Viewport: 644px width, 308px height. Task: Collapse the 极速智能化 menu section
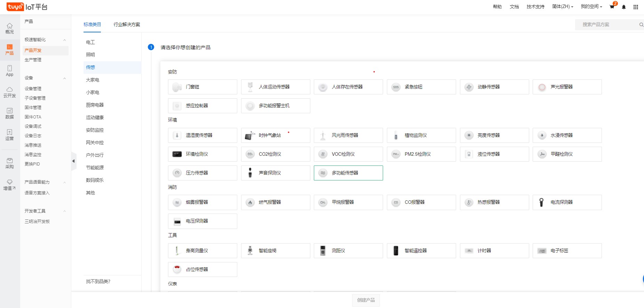[64, 40]
